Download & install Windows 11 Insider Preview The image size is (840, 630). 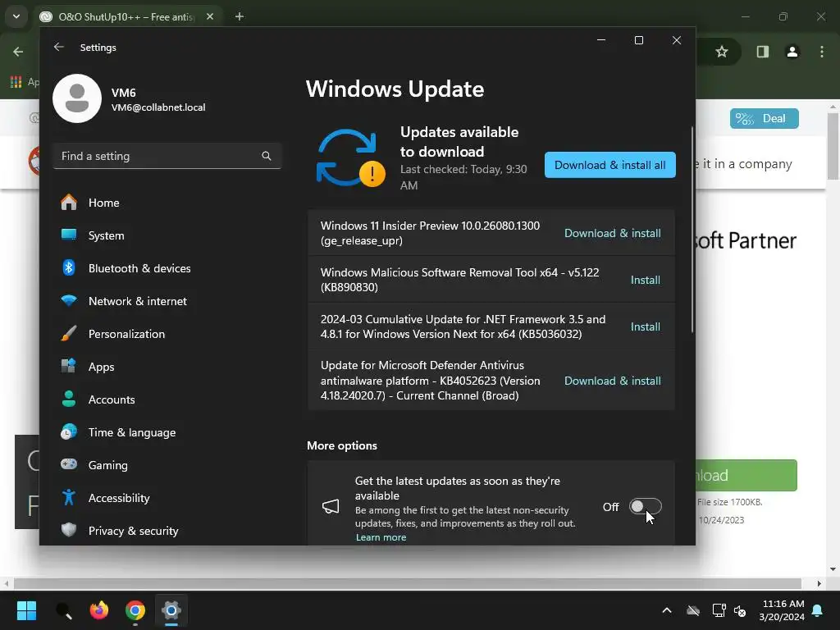tap(612, 233)
